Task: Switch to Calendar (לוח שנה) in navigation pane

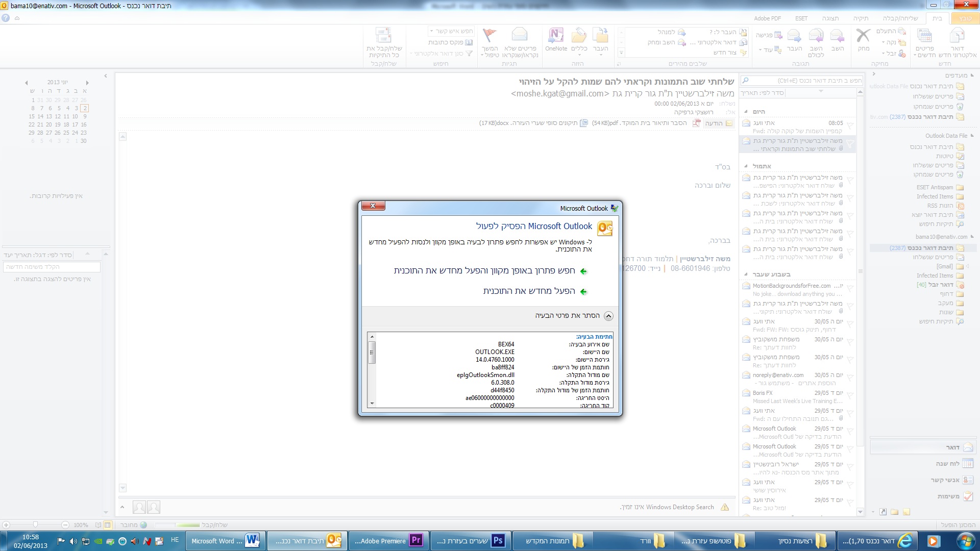Action: click(x=948, y=464)
